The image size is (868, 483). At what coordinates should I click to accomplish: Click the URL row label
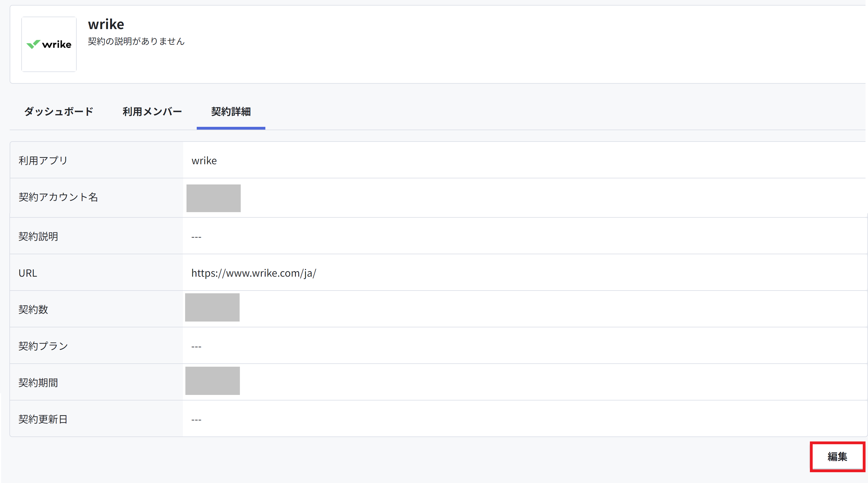(28, 273)
